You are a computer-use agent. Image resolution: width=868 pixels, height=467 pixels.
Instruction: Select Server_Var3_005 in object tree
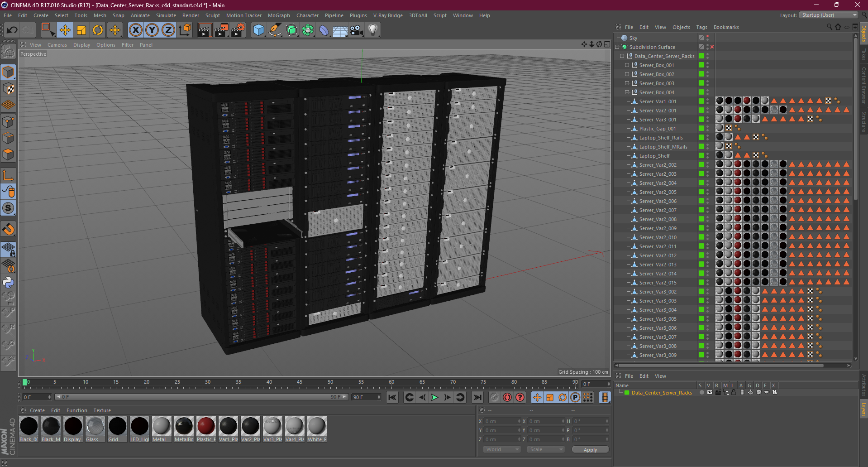coord(658,319)
